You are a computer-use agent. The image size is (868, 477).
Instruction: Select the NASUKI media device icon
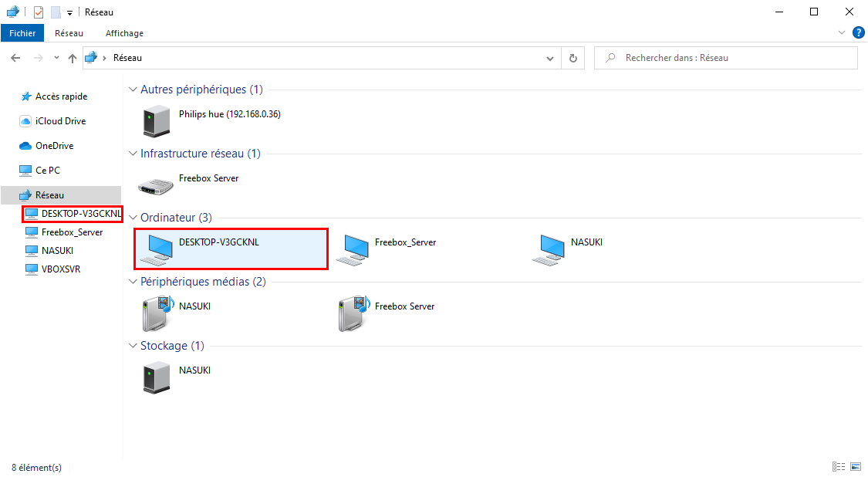tap(157, 313)
